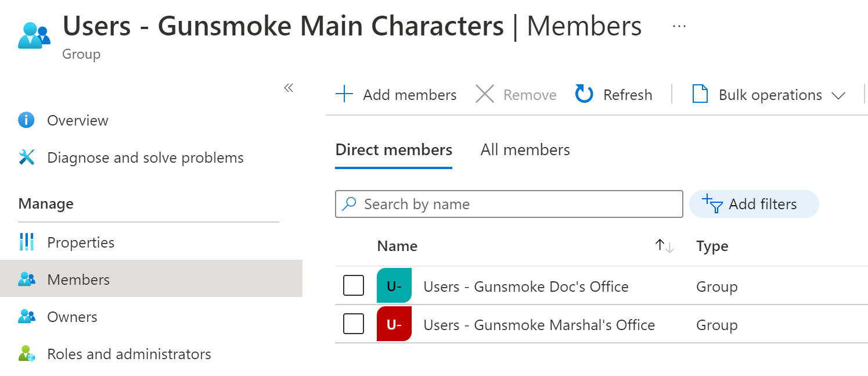Select Diagnose and solve problems
Viewport: 868px width, 376px height.
click(145, 157)
